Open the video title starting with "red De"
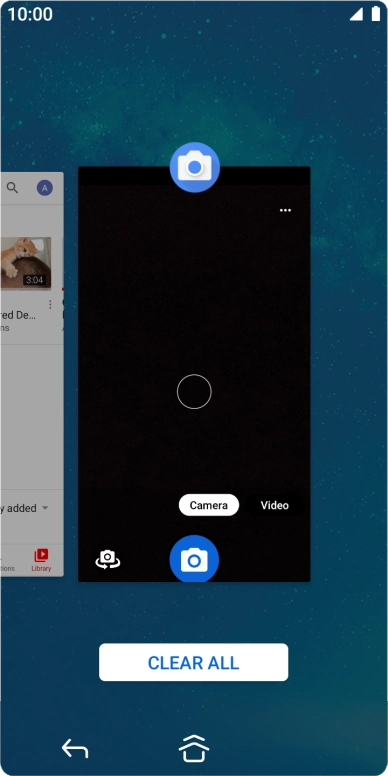The image size is (388, 776). point(18,316)
